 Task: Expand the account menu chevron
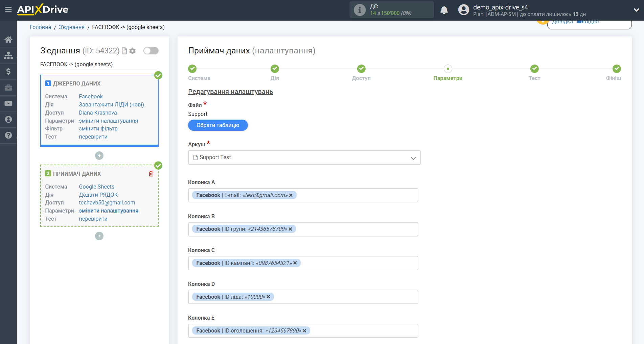coord(636,10)
